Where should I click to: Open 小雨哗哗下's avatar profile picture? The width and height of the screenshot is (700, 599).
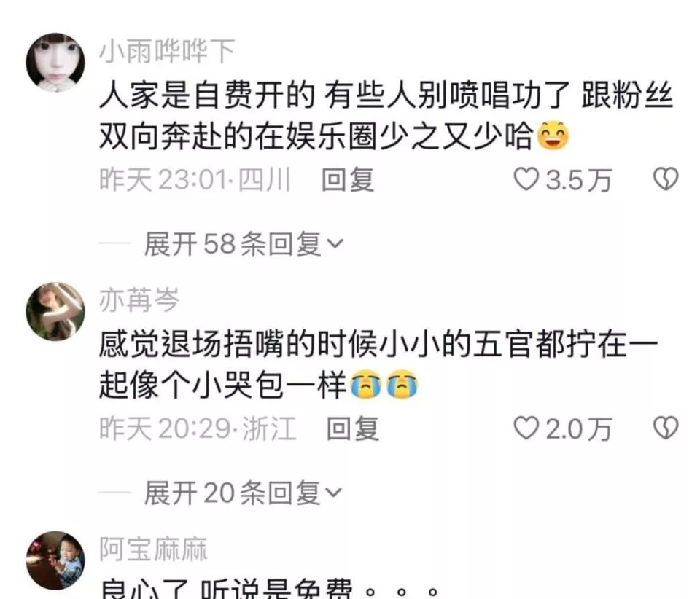click(x=55, y=62)
